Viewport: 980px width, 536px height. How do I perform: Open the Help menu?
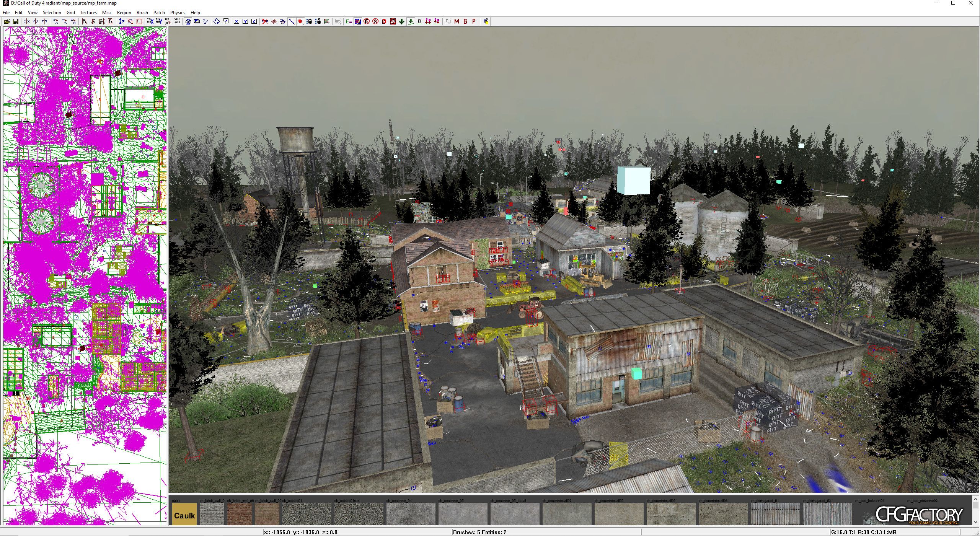(x=195, y=13)
